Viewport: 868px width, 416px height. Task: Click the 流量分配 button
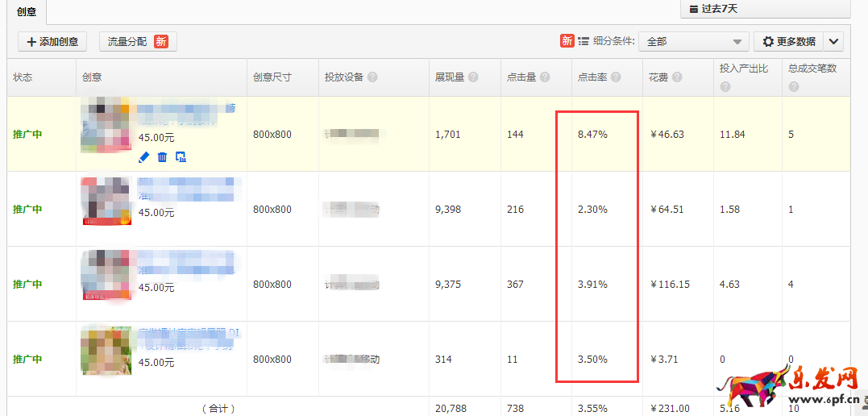click(x=138, y=42)
